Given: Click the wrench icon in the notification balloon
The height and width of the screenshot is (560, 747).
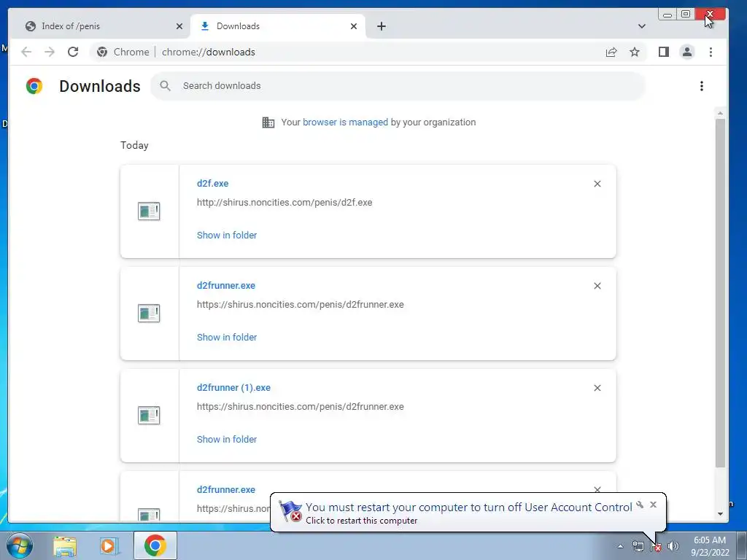Looking at the screenshot, I should pyautogui.click(x=640, y=505).
